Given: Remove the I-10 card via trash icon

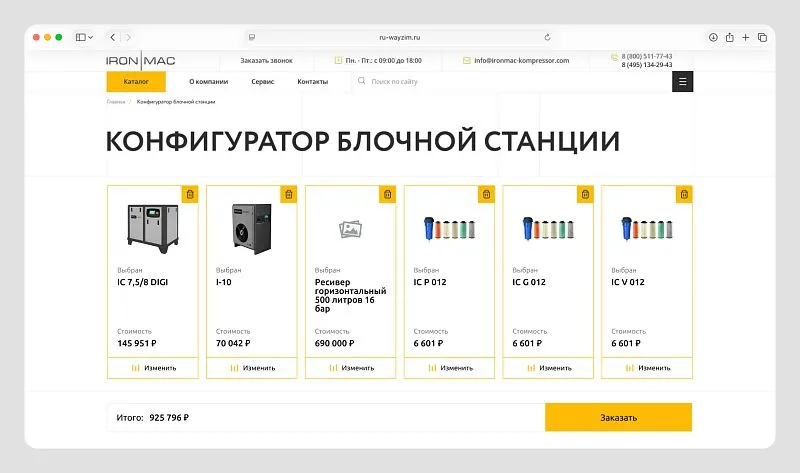Looking at the screenshot, I should pos(289,194).
